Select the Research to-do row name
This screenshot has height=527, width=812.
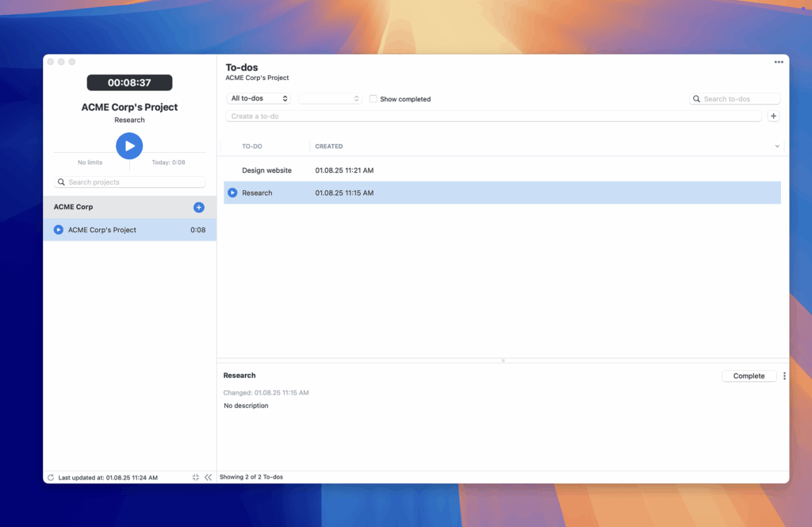pyautogui.click(x=257, y=193)
